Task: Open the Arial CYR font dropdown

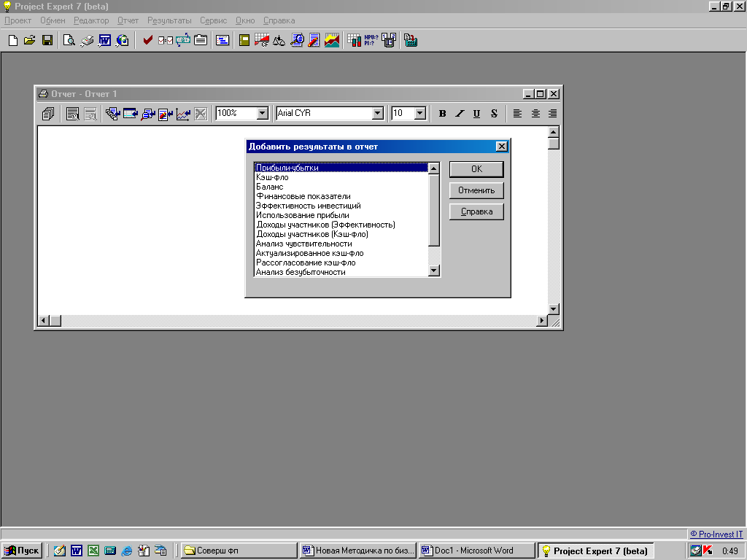Action: (378, 113)
